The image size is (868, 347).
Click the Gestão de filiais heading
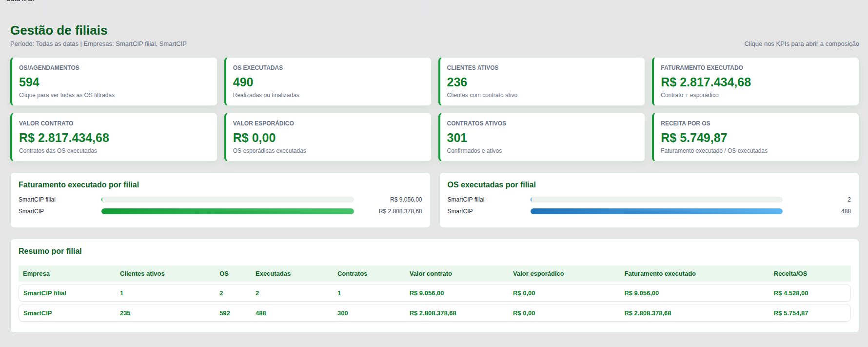[59, 30]
